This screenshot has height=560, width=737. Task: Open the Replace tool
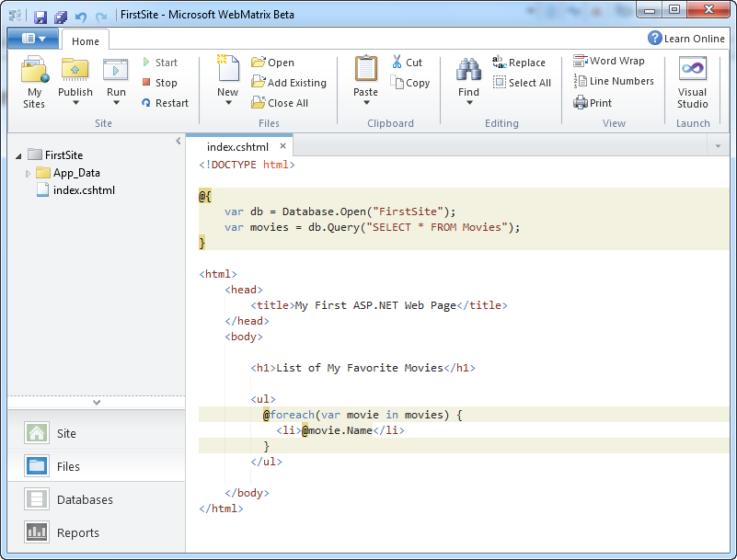tap(519, 63)
